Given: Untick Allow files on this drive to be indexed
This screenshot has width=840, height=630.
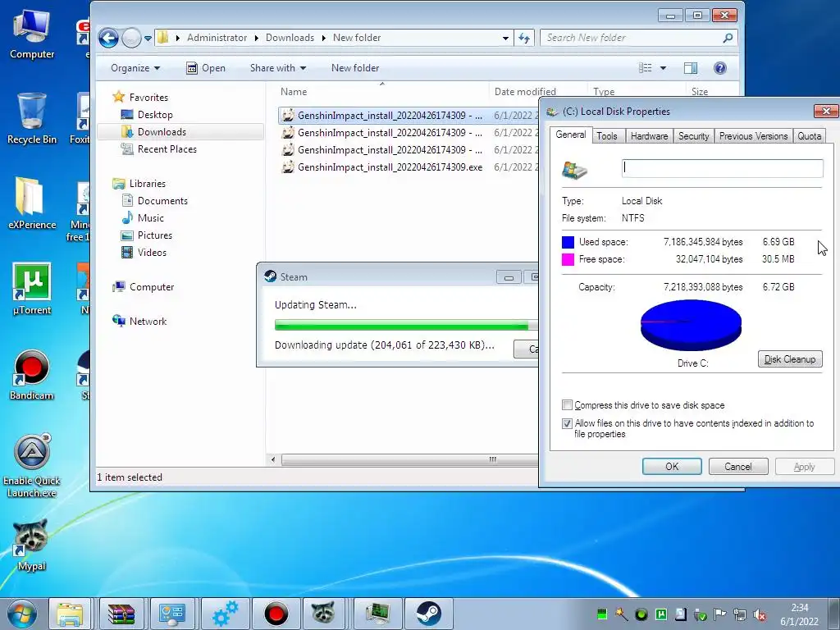Looking at the screenshot, I should click(567, 423).
